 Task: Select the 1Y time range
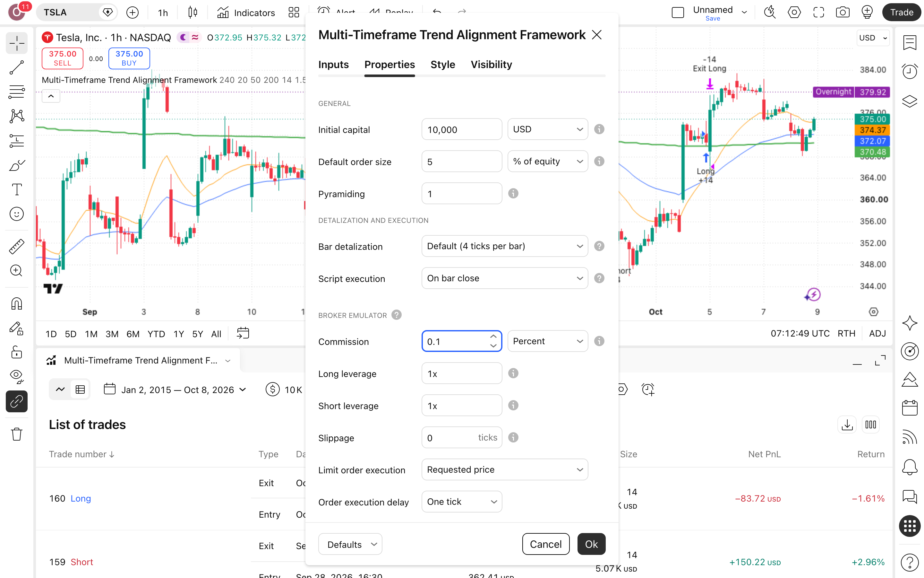[x=178, y=334]
